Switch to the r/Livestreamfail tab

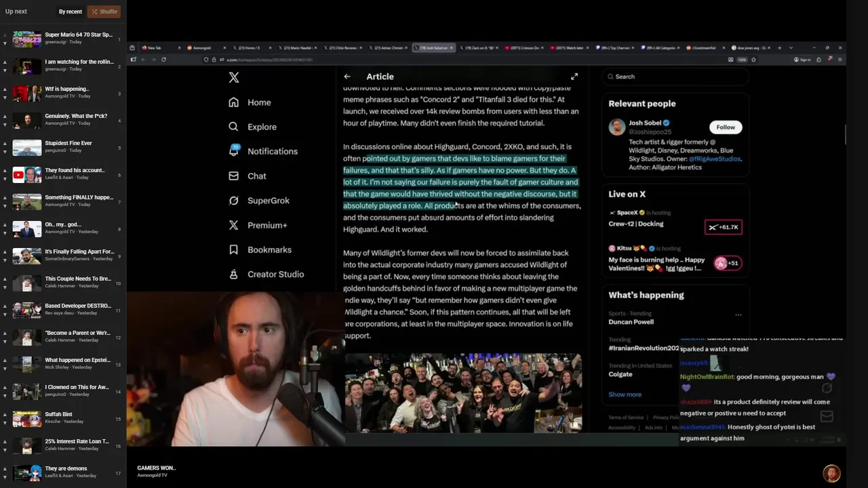click(x=704, y=48)
